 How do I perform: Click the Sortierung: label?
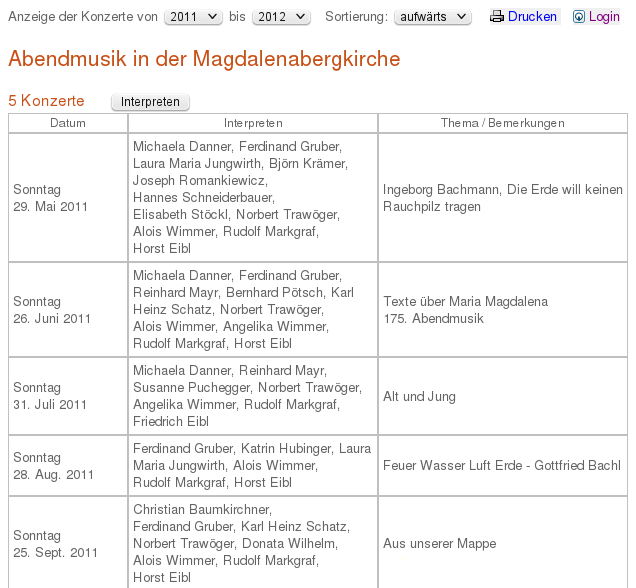click(357, 17)
